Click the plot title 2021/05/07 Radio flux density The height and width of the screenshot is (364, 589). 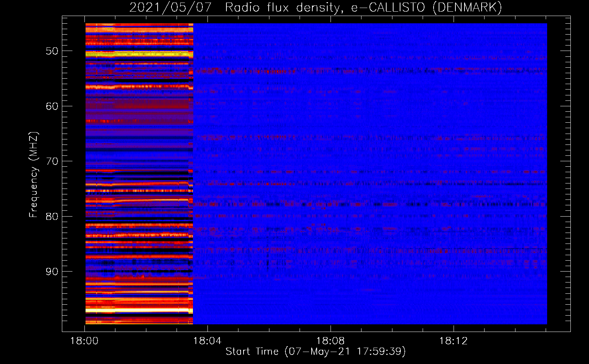pos(316,8)
